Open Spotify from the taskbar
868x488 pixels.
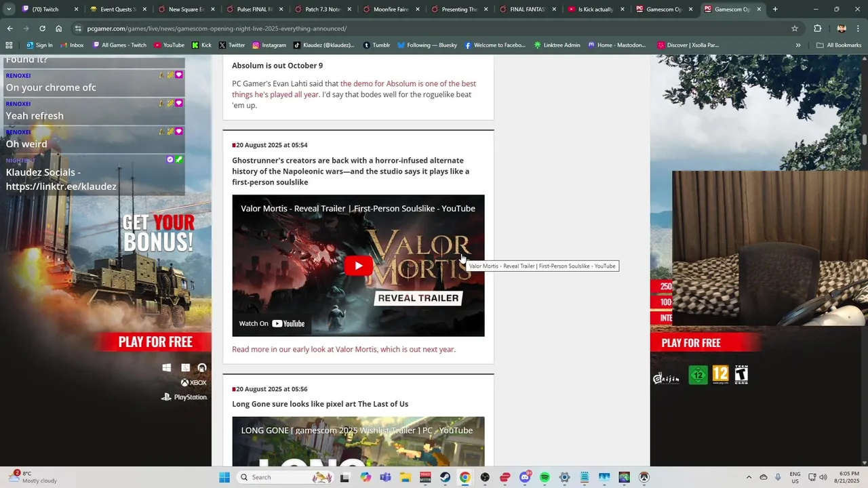[x=545, y=477]
